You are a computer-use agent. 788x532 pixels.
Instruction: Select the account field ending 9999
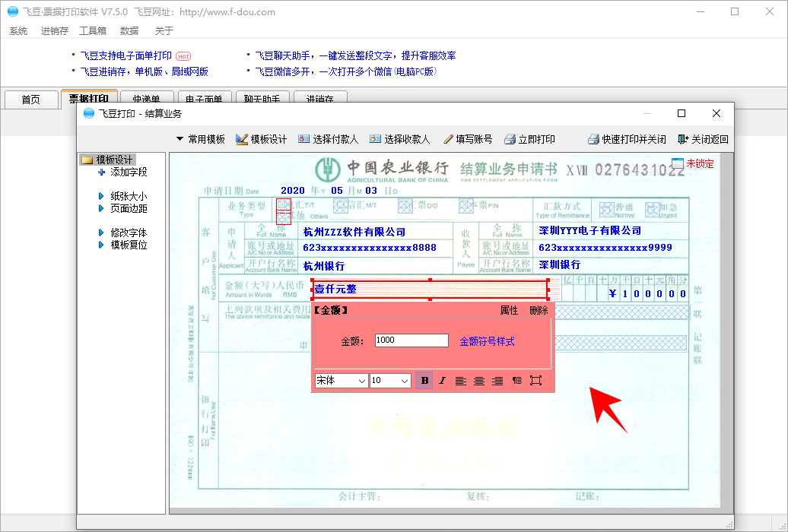coord(605,248)
